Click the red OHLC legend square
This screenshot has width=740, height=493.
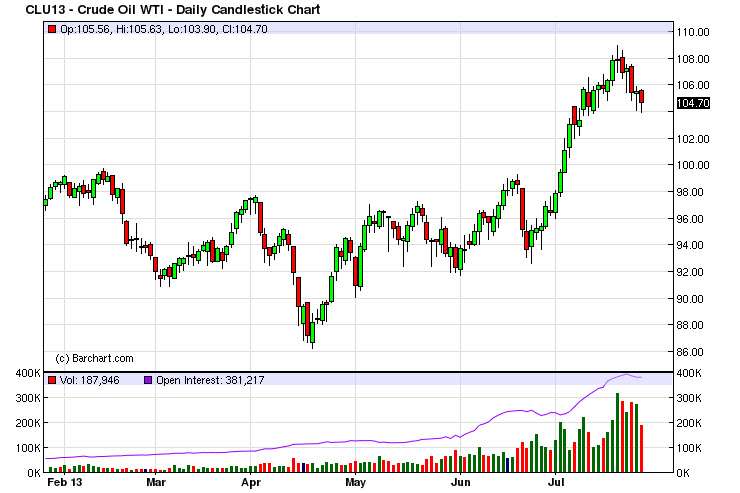pyautogui.click(x=52, y=29)
